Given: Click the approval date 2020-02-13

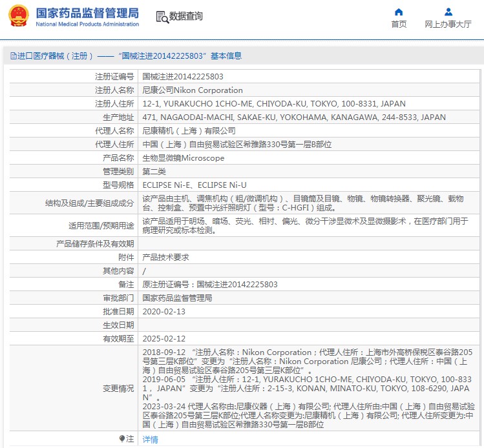Looking at the screenshot, I should click(x=163, y=311).
